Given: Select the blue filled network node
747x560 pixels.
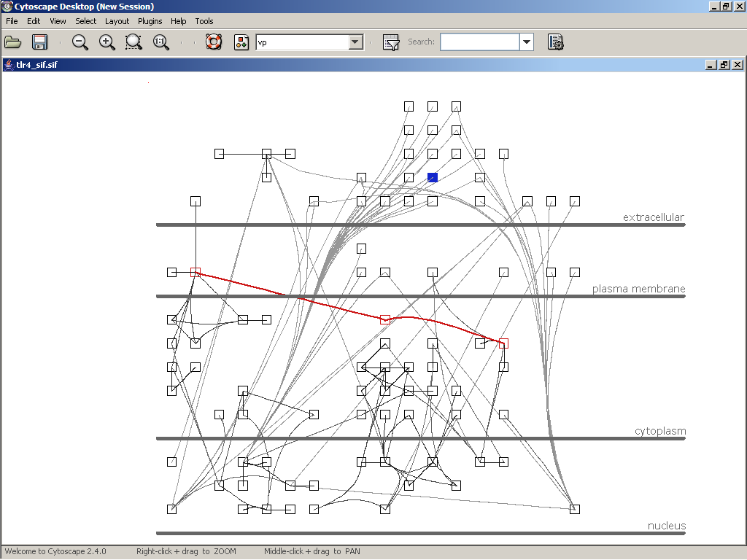Looking at the screenshot, I should (x=433, y=177).
